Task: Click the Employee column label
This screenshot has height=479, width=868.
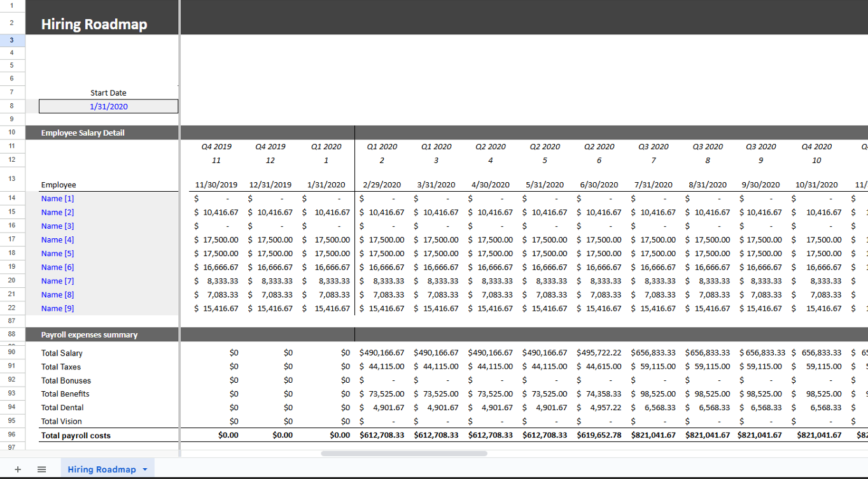Action: (58, 185)
